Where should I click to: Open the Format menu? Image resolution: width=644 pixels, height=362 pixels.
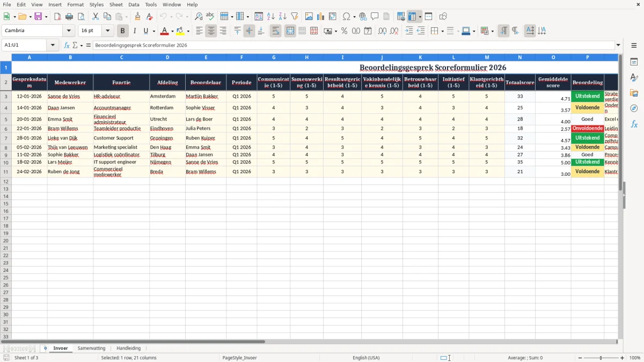(x=75, y=4)
